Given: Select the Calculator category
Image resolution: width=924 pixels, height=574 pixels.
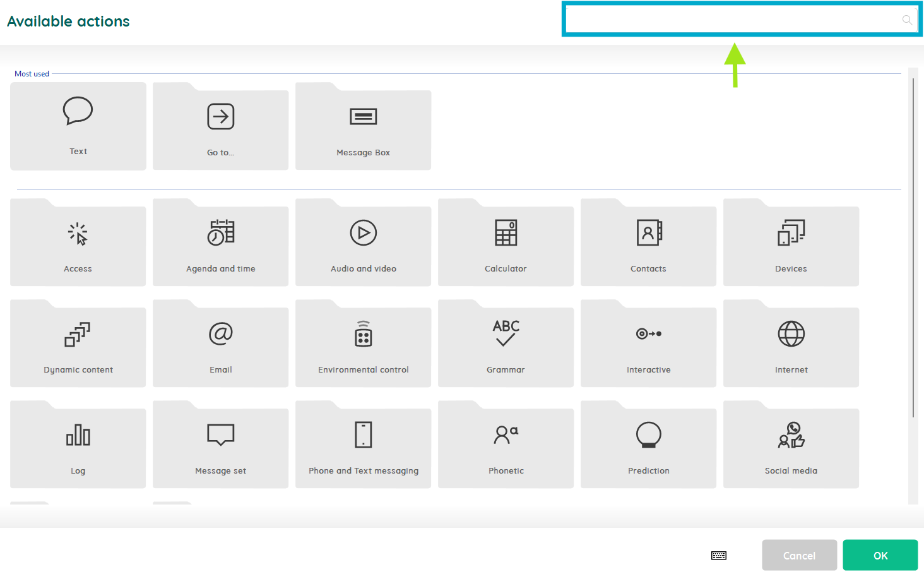Looking at the screenshot, I should [x=506, y=243].
